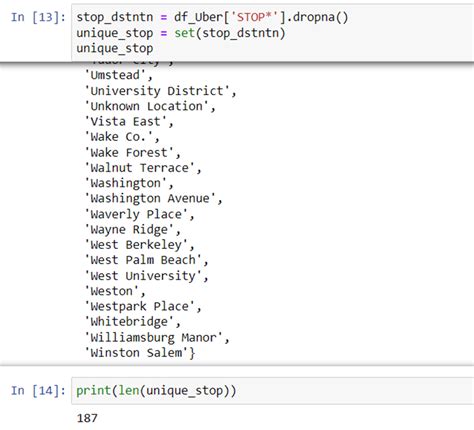Select output row 'Unknown Location'
The image size is (474, 430).
click(150, 106)
